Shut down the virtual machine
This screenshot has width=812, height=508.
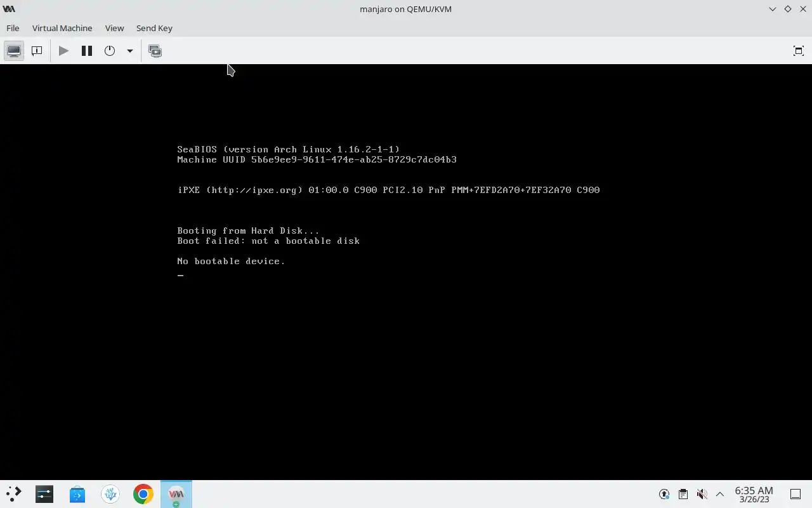pos(110,51)
